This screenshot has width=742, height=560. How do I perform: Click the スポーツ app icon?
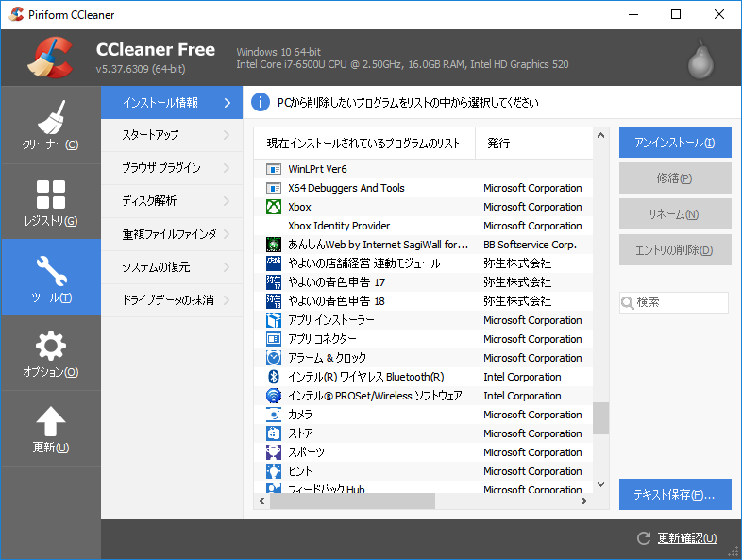[x=274, y=452]
